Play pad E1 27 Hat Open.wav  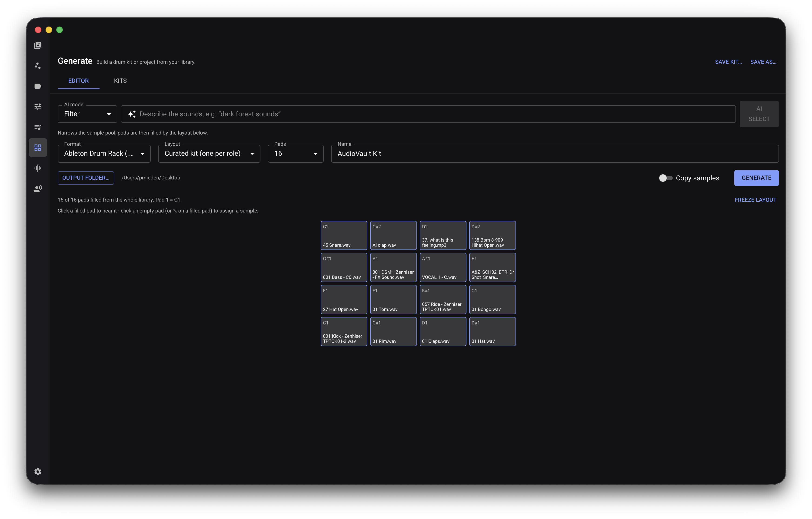[344, 300]
